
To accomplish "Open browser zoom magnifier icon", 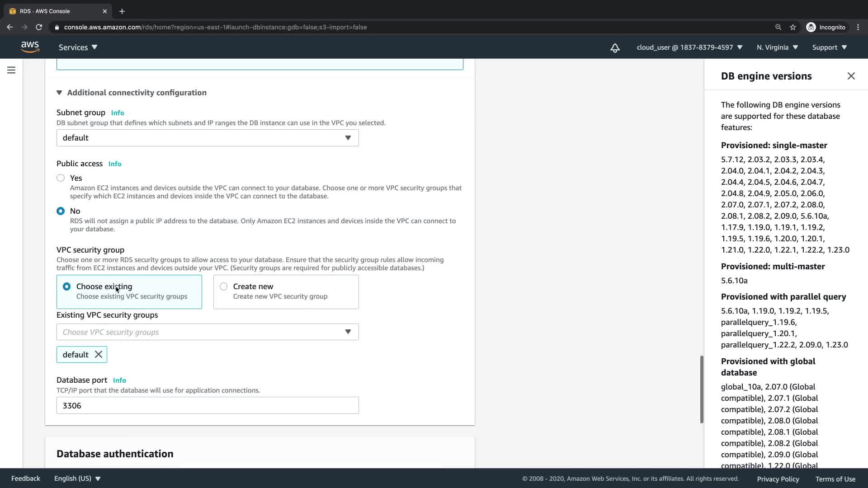I will pos(778,27).
